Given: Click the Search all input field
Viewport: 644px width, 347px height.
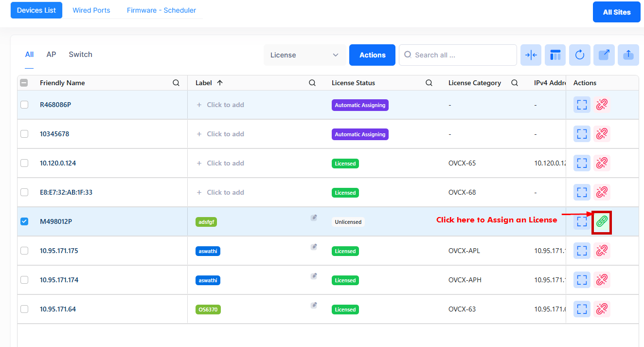Looking at the screenshot, I should pos(458,55).
